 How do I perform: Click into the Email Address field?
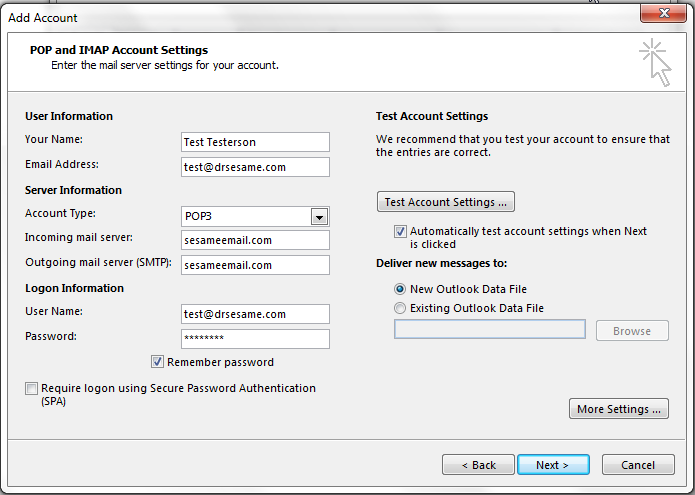pos(255,167)
